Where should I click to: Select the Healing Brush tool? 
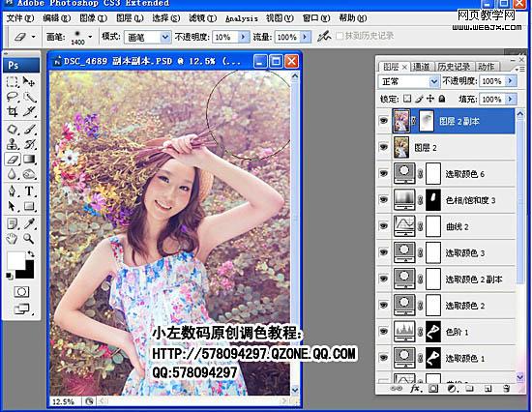pyautogui.click(x=13, y=130)
